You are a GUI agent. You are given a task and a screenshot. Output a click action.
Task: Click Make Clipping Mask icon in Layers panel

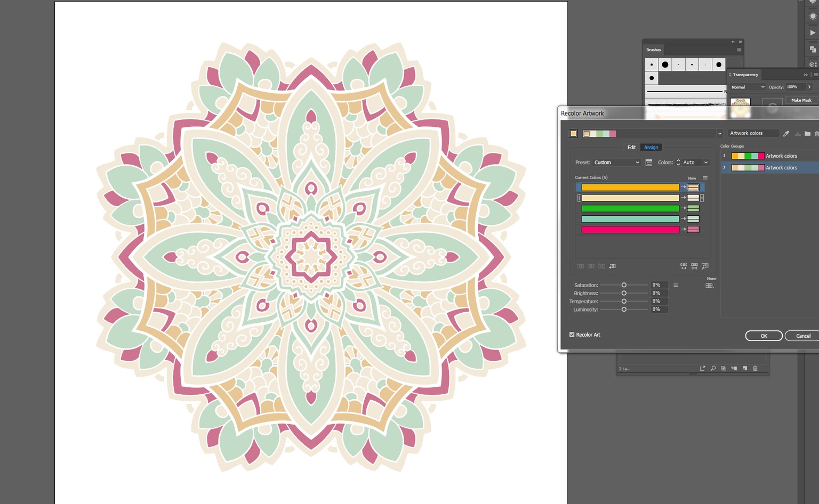(723, 368)
